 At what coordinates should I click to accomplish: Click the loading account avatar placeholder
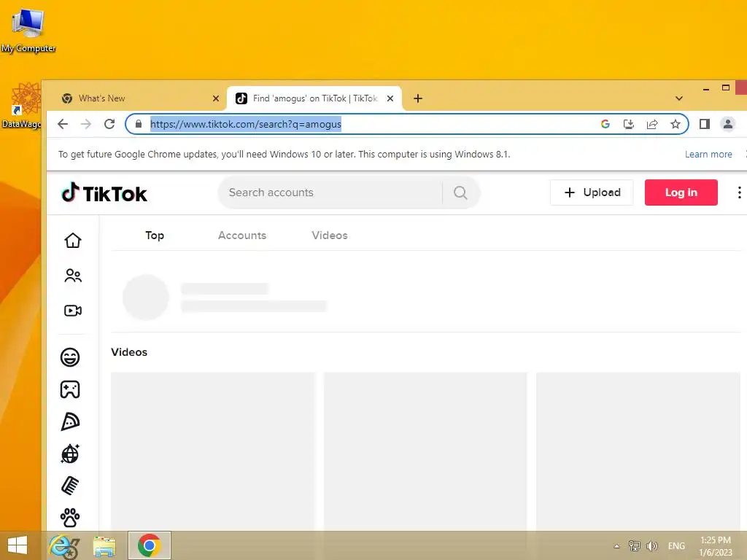click(146, 297)
